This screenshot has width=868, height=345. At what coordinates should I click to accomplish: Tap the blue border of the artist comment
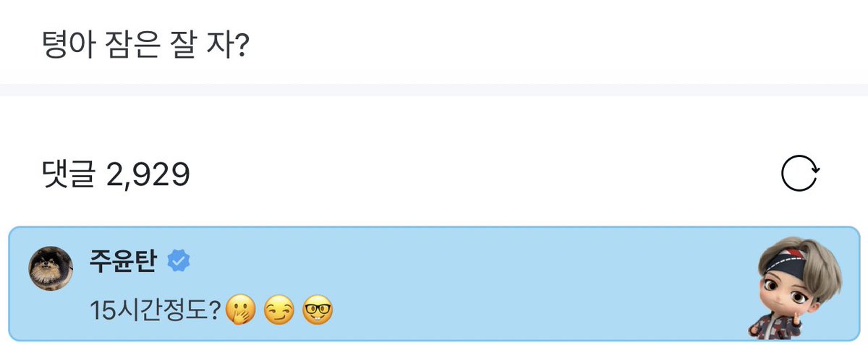tap(434, 228)
